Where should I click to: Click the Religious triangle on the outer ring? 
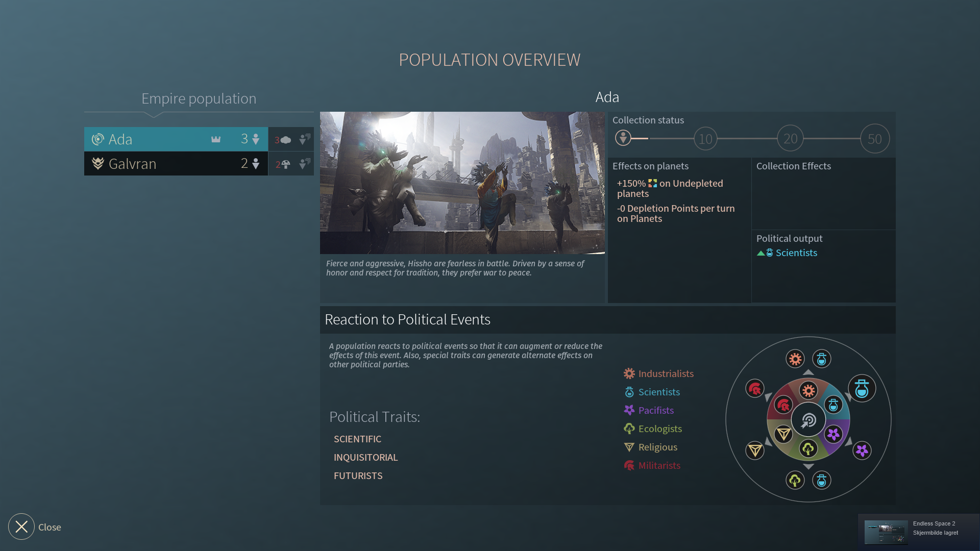[755, 450]
